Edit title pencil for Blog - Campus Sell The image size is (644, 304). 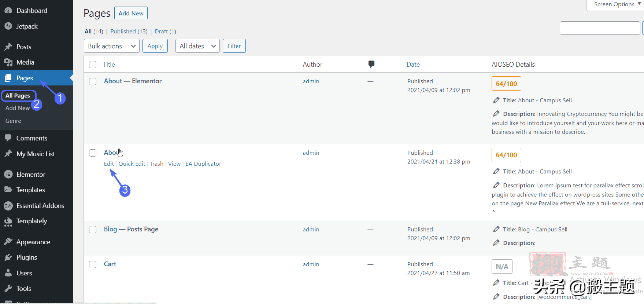coord(496,229)
